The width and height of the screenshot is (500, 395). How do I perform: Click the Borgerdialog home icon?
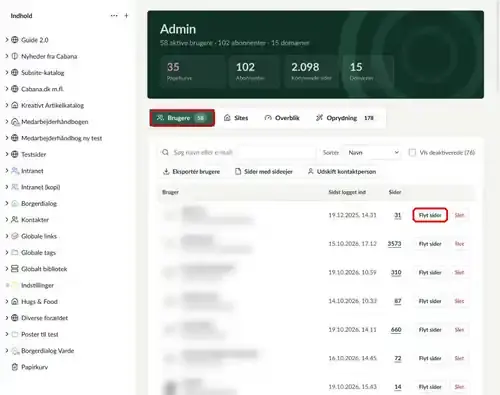(15, 203)
